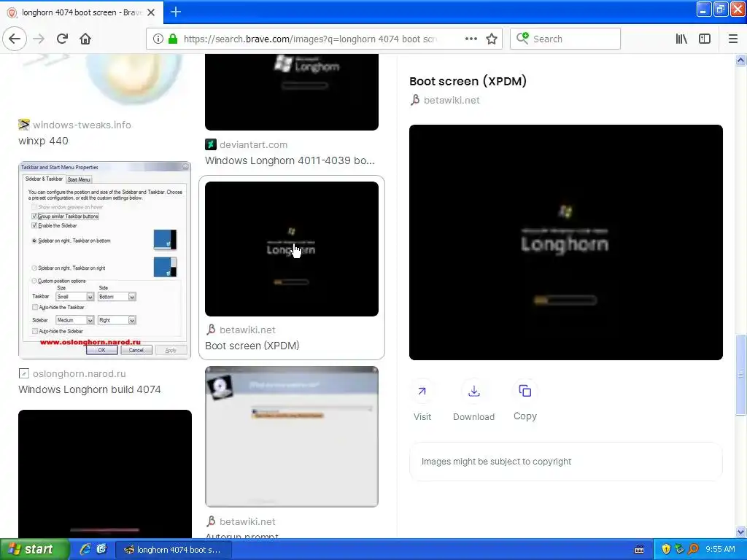Click the oslonghorn.narod.ru source link
This screenshot has height=560, width=747.
click(79, 373)
